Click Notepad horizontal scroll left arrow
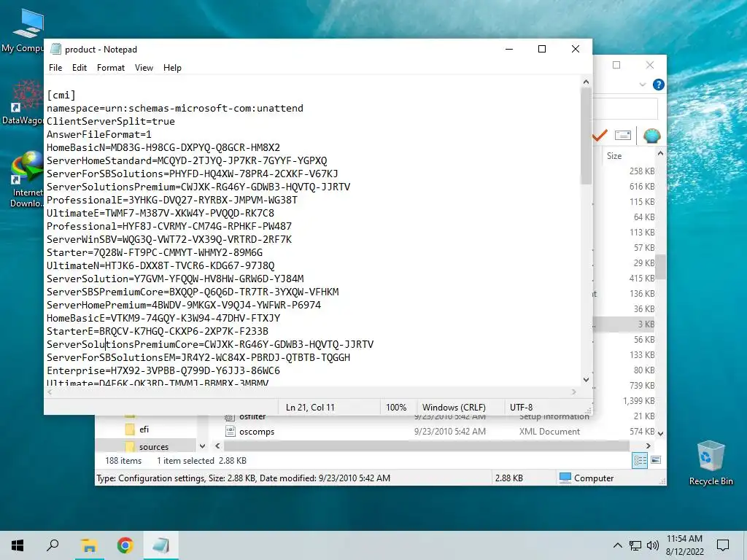This screenshot has height=560, width=747. (50, 392)
